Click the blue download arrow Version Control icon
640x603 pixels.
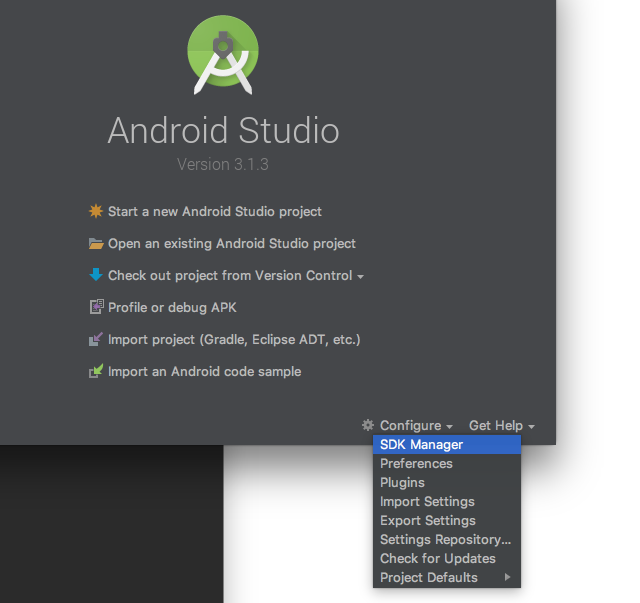96,275
